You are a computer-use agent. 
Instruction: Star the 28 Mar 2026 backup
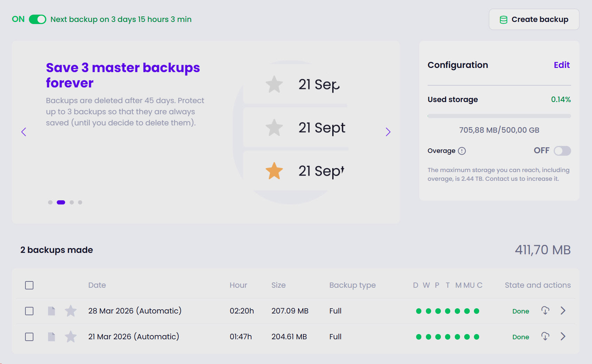[x=70, y=311]
